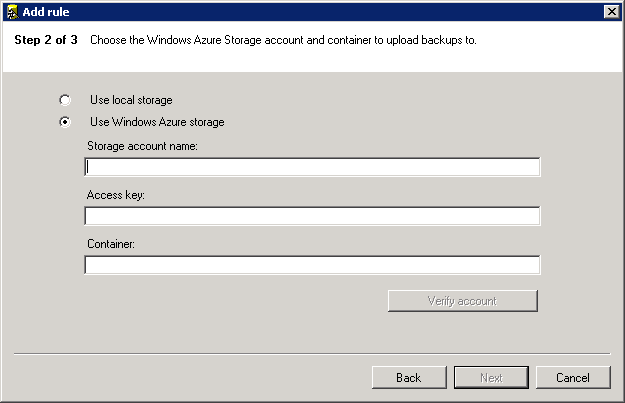Click the 'Step 2 of 3' heading
The image size is (625, 403).
click(46, 41)
